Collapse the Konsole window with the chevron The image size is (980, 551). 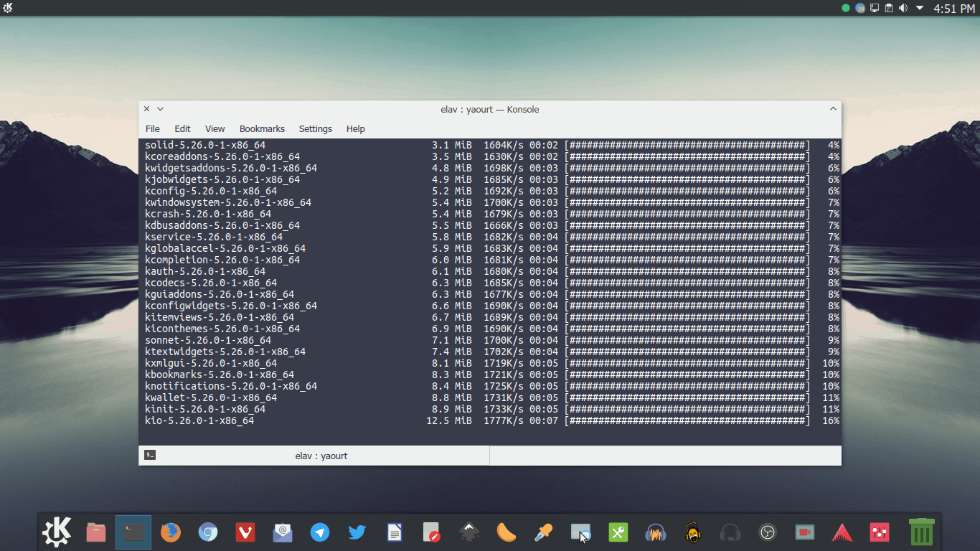click(x=832, y=108)
